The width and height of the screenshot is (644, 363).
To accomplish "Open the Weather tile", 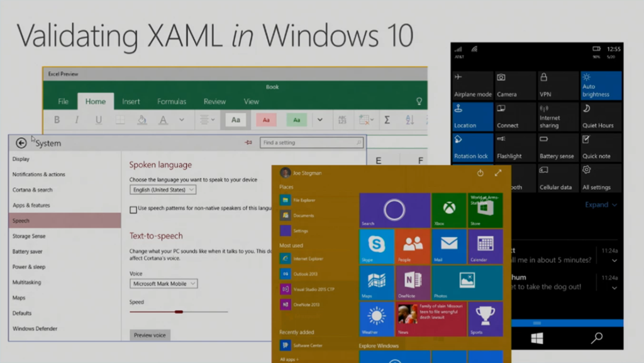I will [377, 319].
